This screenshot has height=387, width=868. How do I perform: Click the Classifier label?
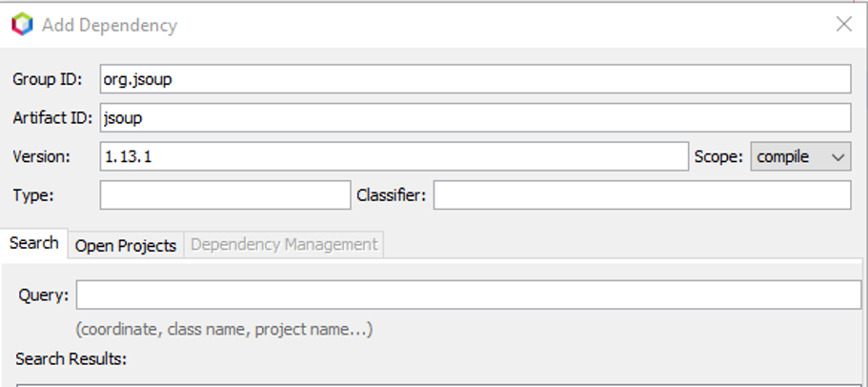pos(392,195)
